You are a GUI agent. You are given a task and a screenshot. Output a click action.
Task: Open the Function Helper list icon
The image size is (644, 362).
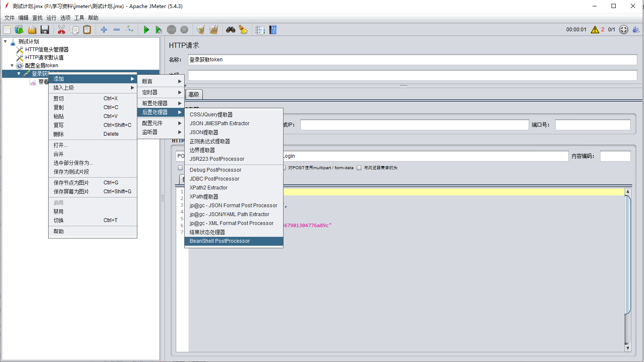pos(260,30)
